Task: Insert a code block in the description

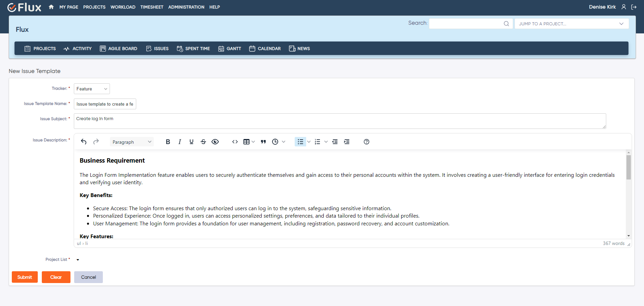Action: pos(235,142)
